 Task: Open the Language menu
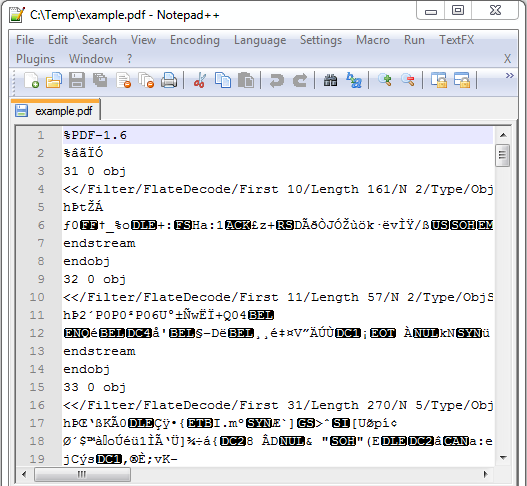coord(260,40)
